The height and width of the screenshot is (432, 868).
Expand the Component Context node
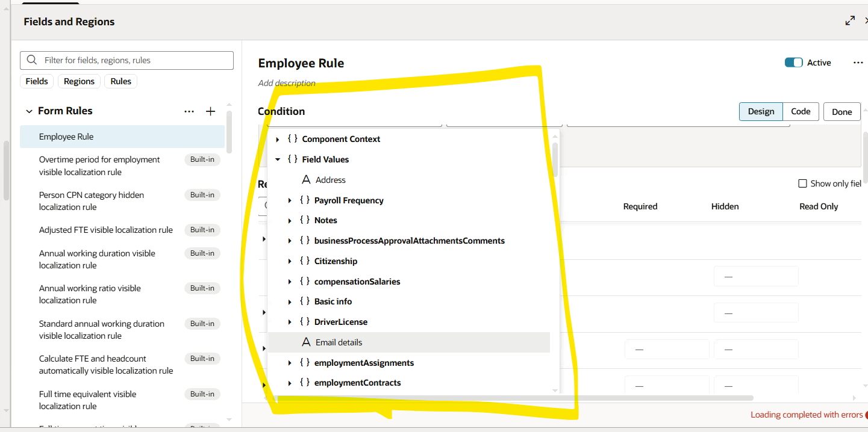coord(278,140)
